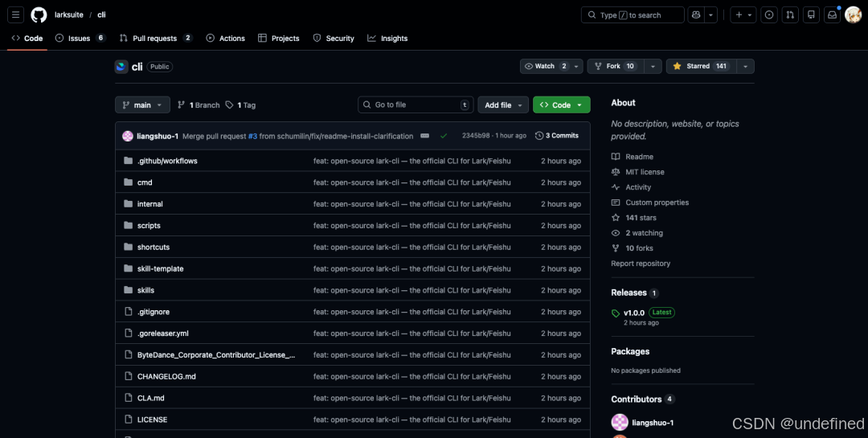Expand the commit message ellipsis
The height and width of the screenshot is (438, 868).
click(424, 136)
